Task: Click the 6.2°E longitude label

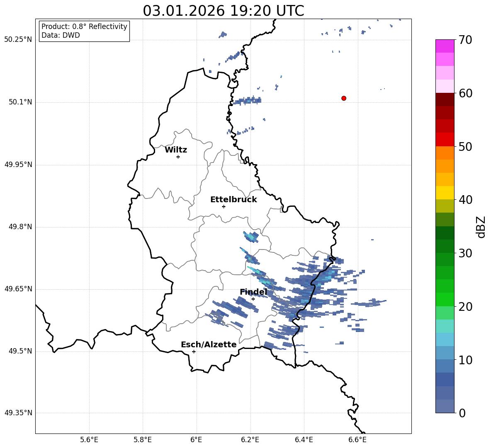Action: click(x=250, y=440)
